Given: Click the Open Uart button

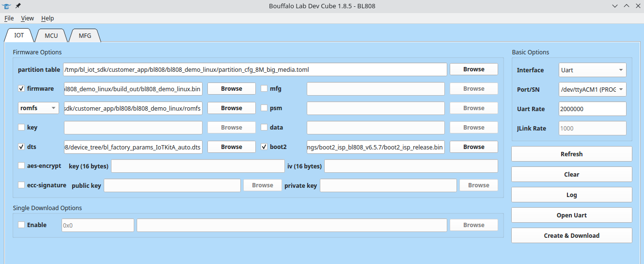Looking at the screenshot, I should pos(572,215).
